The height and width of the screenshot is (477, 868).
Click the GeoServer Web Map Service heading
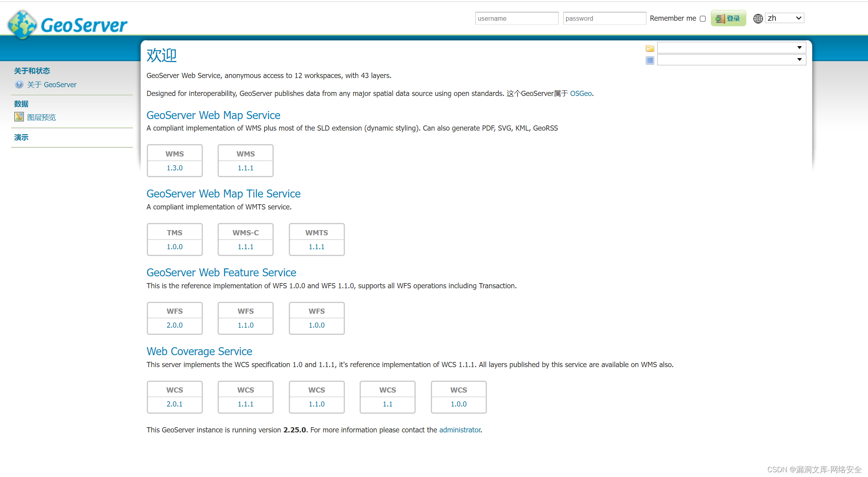[213, 115]
